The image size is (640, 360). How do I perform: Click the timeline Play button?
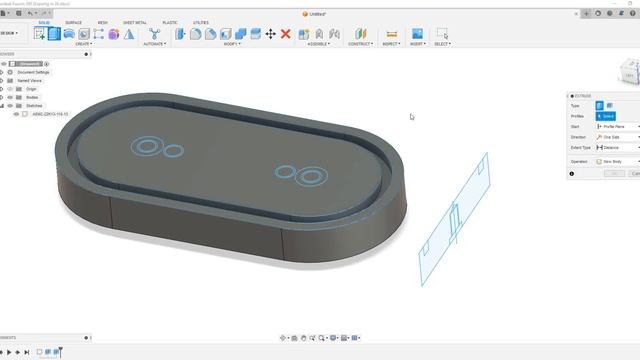click(x=9, y=352)
